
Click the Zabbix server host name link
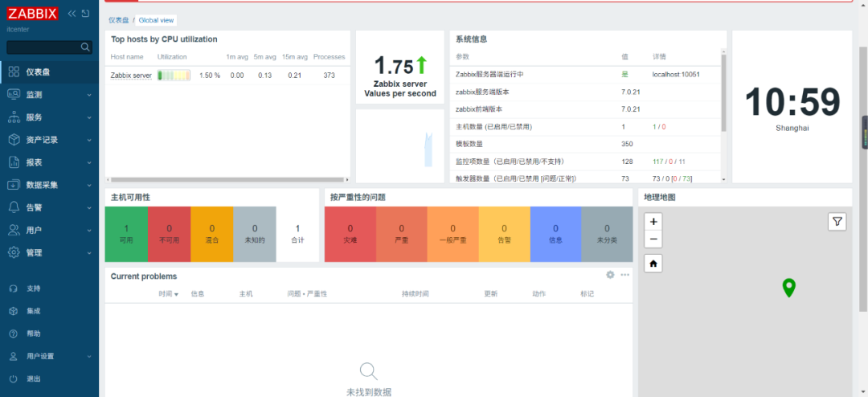pyautogui.click(x=131, y=76)
